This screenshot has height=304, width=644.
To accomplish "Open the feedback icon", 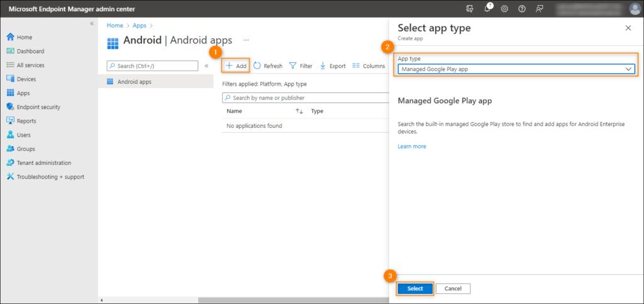I will coord(539,9).
